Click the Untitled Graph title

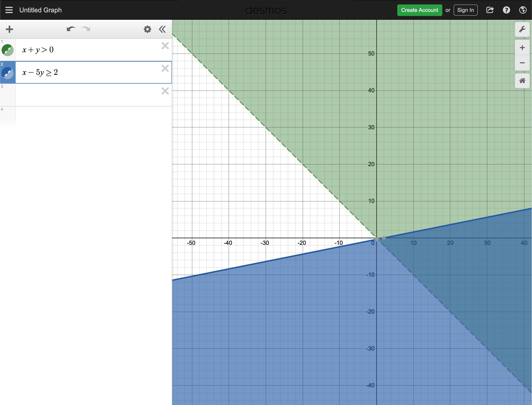[41, 10]
